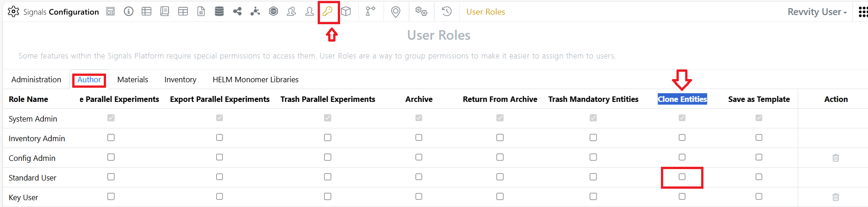Switch to the Administration tab
This screenshot has height=207, width=868.
36,80
